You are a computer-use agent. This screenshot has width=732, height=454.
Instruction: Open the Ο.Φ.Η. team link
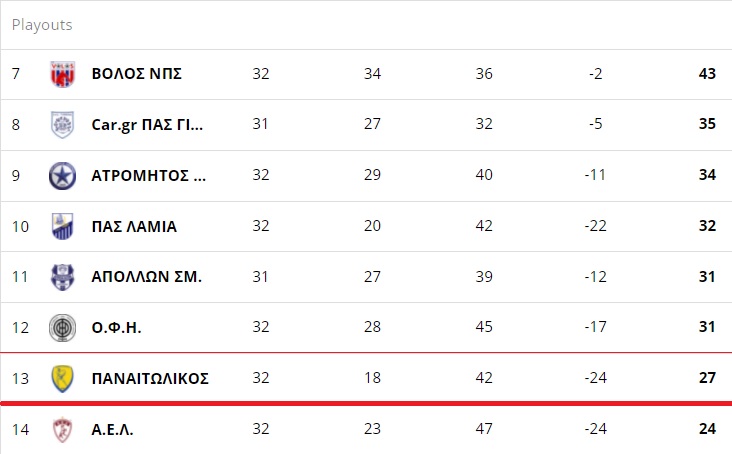pyautogui.click(x=116, y=328)
